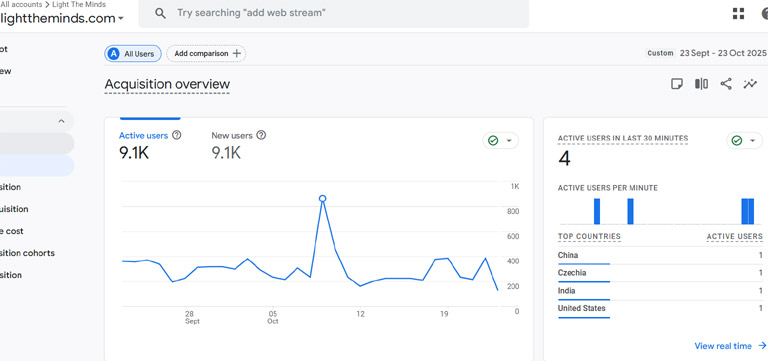Collapse the sidebar section with chevron

pyautogui.click(x=61, y=121)
